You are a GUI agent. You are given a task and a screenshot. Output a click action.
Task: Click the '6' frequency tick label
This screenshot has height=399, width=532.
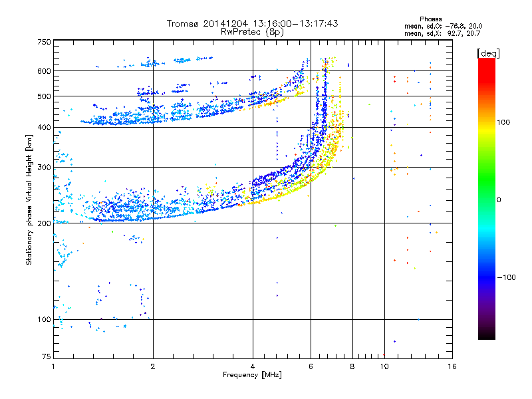[x=311, y=366]
